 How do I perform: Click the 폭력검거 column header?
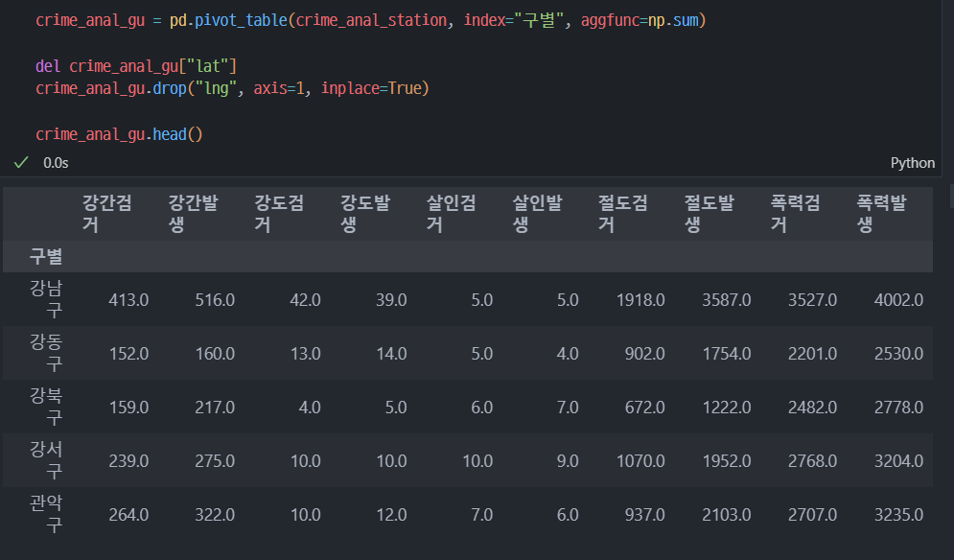[x=795, y=214]
